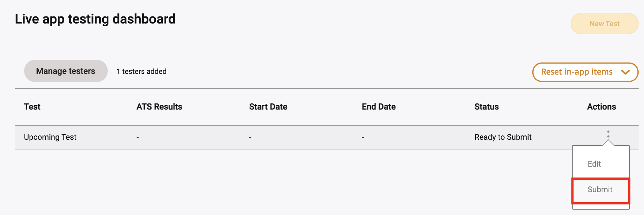
Task: Click the Live app testing dashboard heading
Action: tap(95, 19)
